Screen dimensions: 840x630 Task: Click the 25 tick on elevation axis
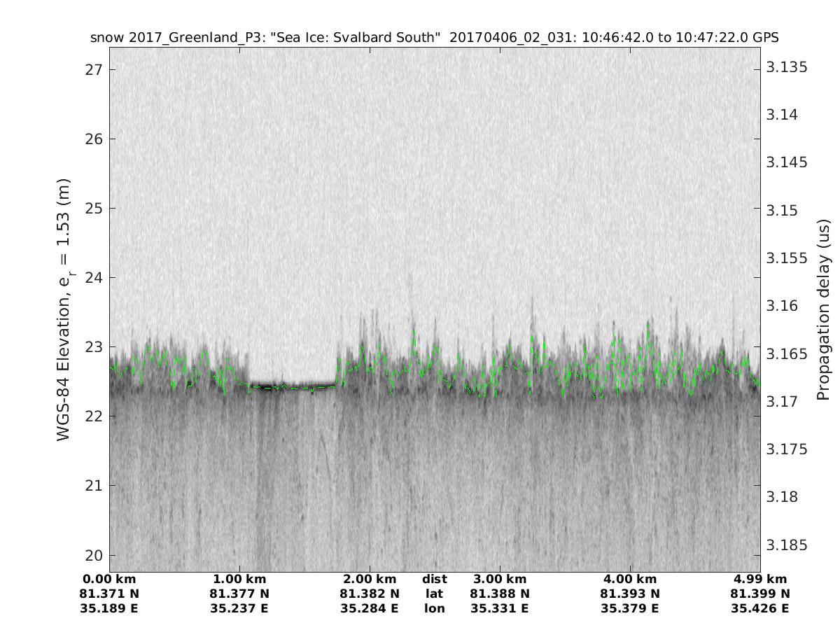pos(94,208)
